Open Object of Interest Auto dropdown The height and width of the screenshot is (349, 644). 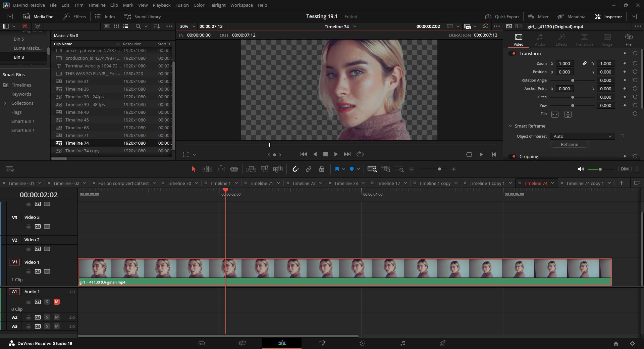coord(582,136)
